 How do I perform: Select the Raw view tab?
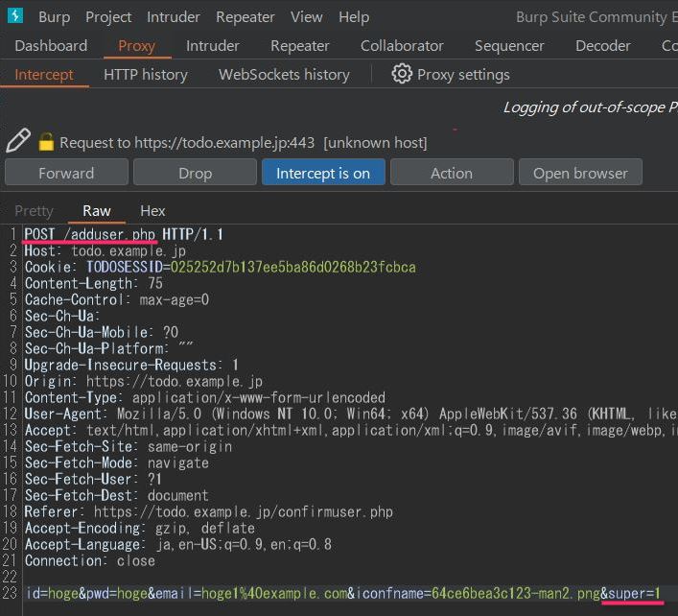(97, 211)
